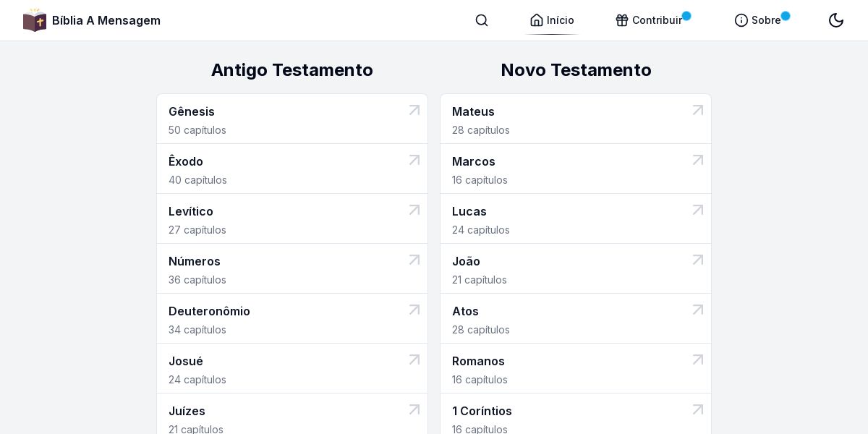Click the arrow icon on Atos row
Viewport: 868px width, 434px height.
pyautogui.click(x=698, y=310)
